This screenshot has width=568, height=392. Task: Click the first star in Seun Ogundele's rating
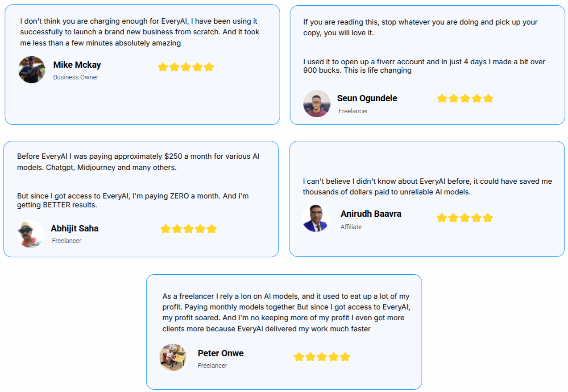click(442, 98)
